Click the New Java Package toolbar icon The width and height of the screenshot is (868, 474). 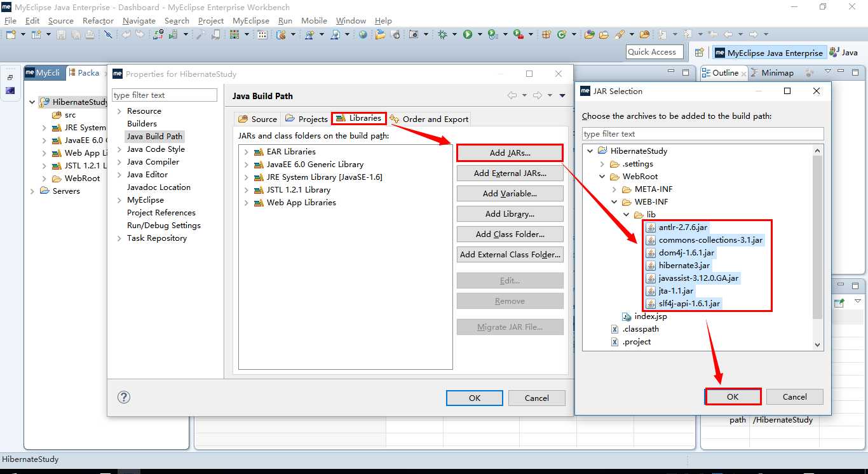(x=546, y=34)
